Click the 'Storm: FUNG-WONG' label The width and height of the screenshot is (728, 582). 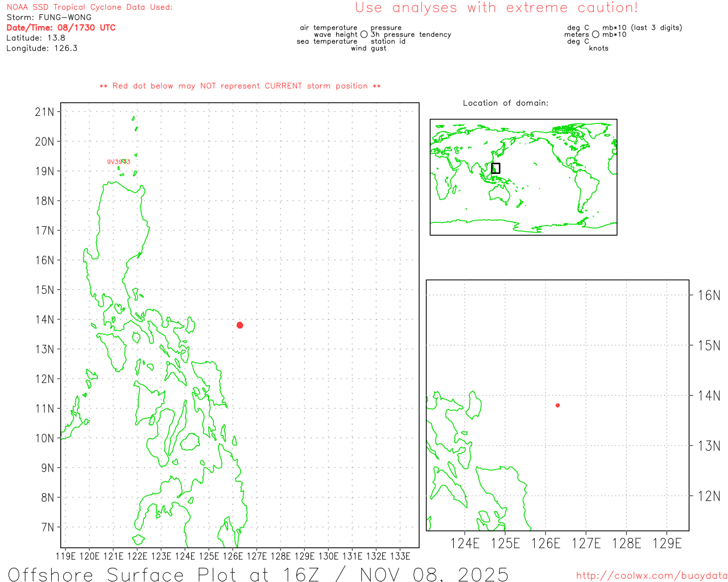pos(49,18)
